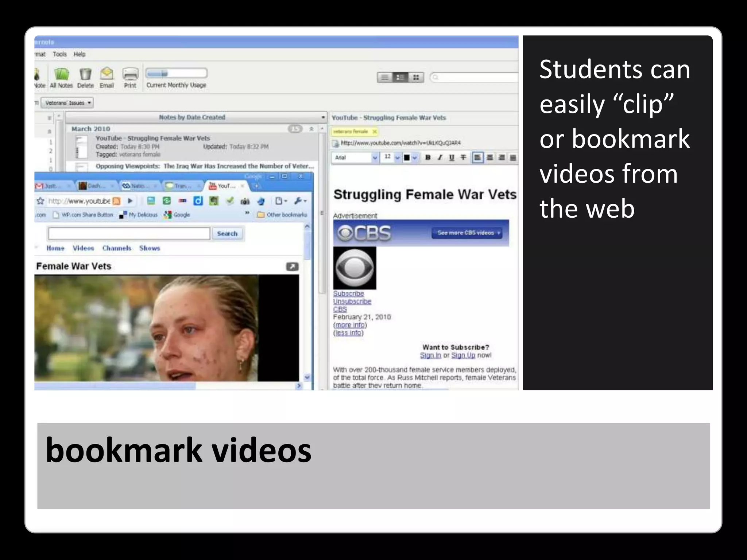
Task: Open the text color dropdown arrow
Action: (414, 158)
